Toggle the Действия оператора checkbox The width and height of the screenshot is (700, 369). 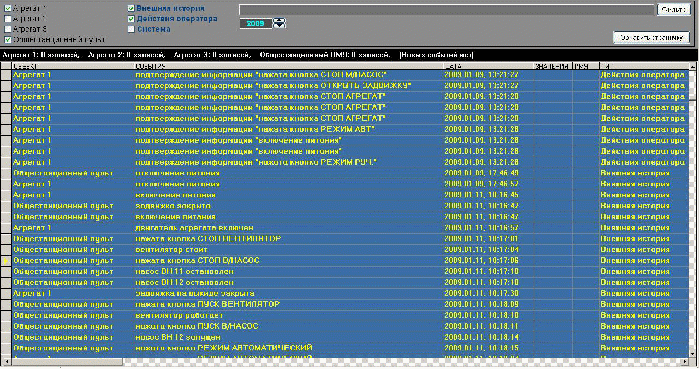[x=131, y=19]
